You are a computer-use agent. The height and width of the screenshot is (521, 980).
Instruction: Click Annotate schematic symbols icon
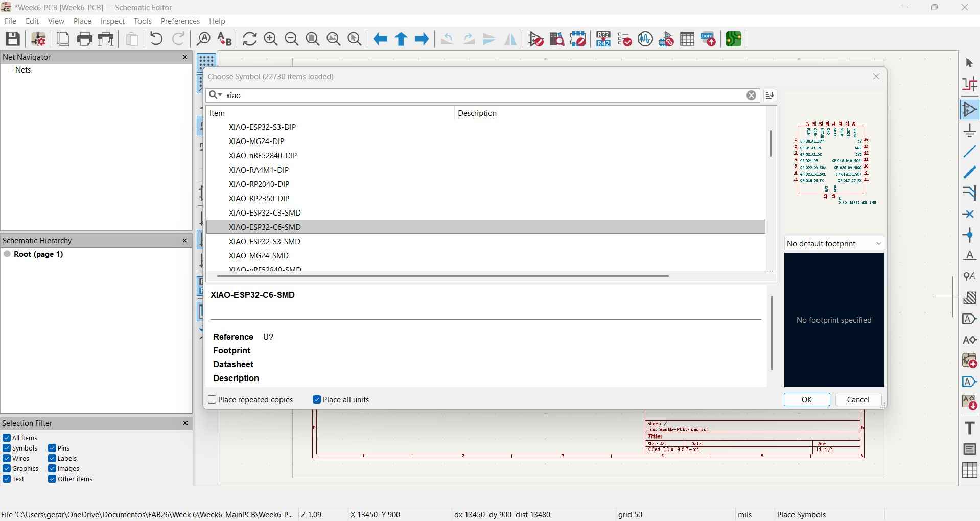(x=603, y=39)
